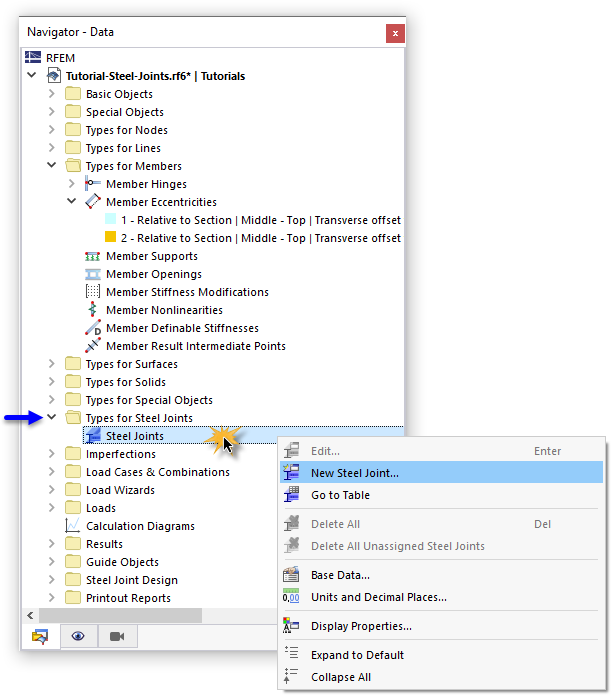Screen dimensions: 611x695
Task: Click the Display Properties menu icon
Action: pos(291,626)
